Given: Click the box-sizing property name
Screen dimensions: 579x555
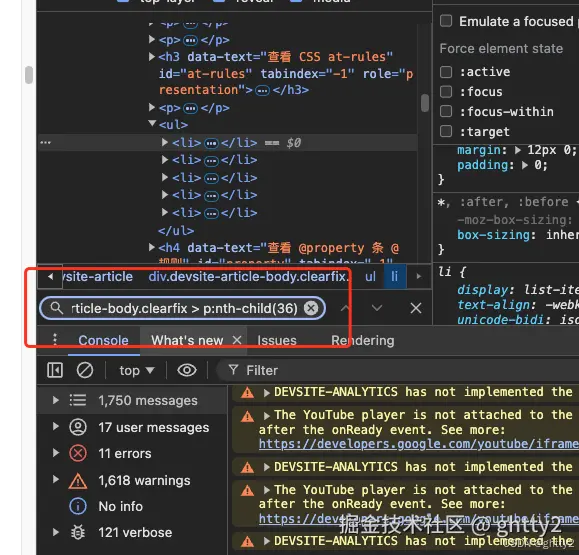Looking at the screenshot, I should [494, 235].
